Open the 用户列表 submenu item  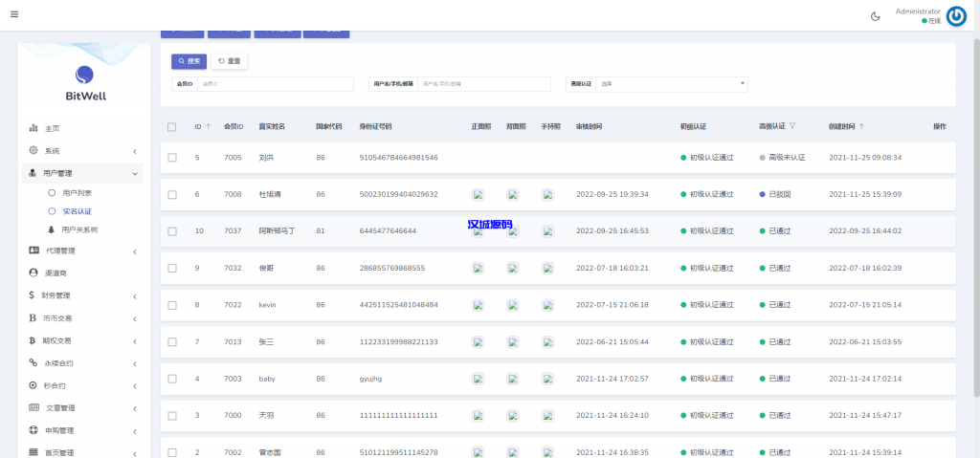click(x=77, y=192)
